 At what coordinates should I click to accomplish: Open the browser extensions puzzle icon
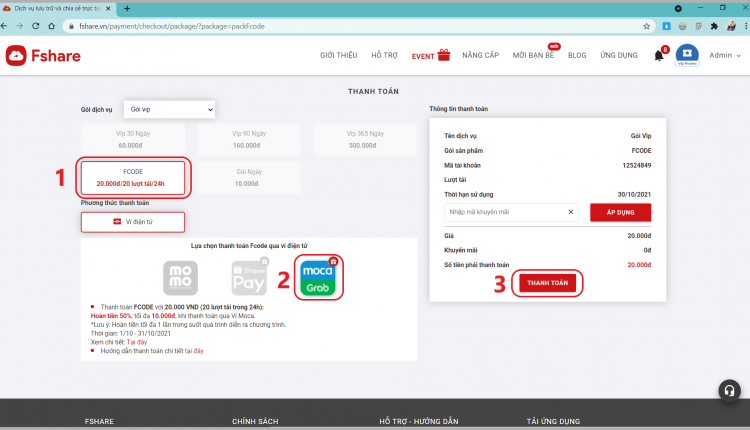714,26
